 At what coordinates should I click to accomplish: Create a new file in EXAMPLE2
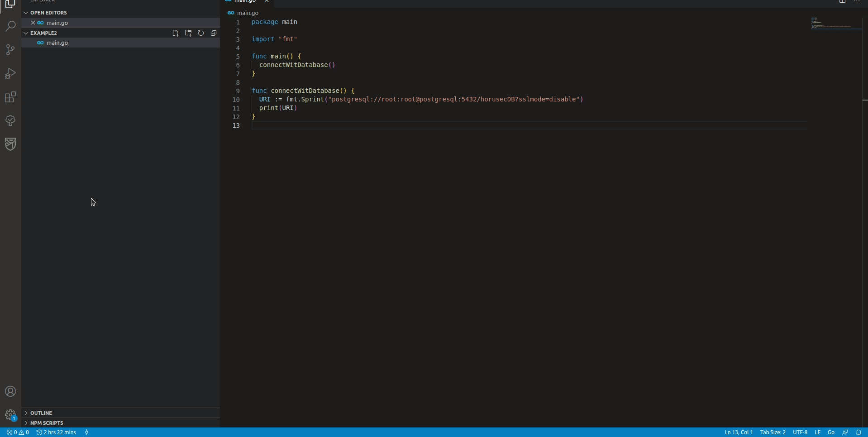(x=176, y=33)
